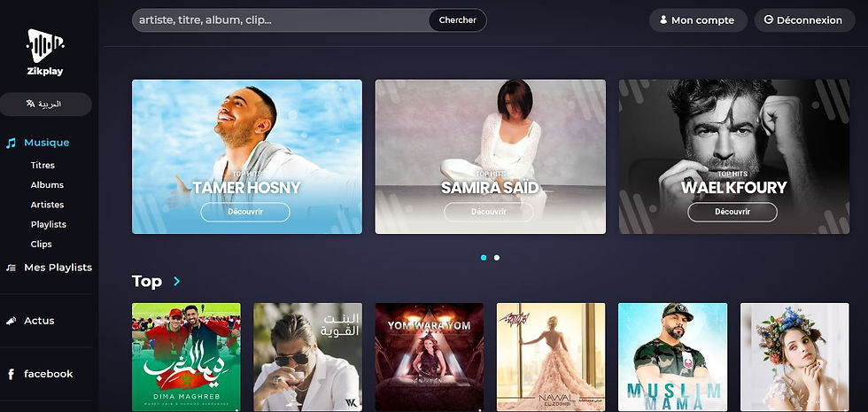Screen dimensions: 868x412
Task: Open the facebook link text
Action: coord(48,374)
